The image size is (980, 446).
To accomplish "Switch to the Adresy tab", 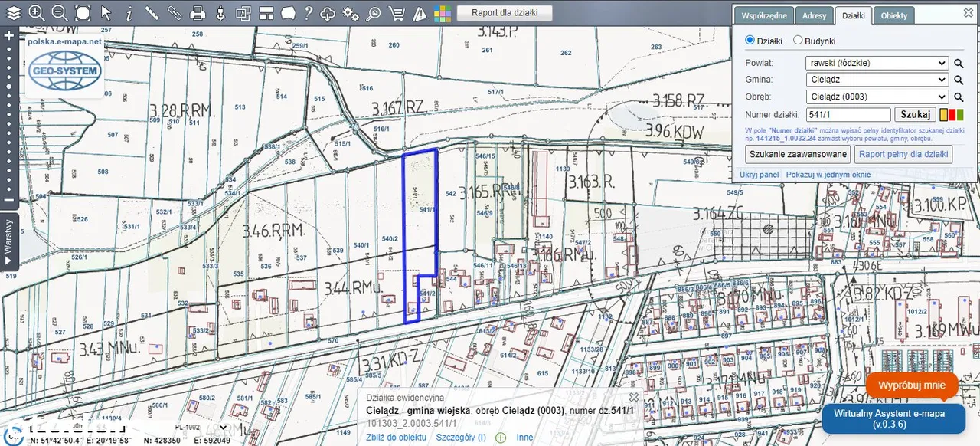I will tap(815, 15).
